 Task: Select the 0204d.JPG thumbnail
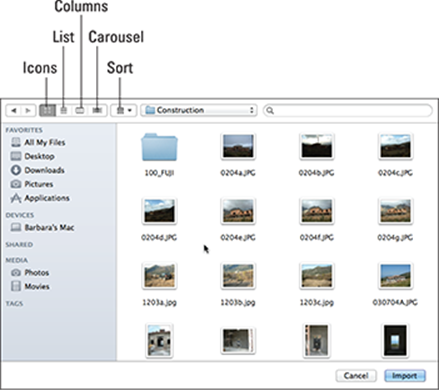coord(159,211)
